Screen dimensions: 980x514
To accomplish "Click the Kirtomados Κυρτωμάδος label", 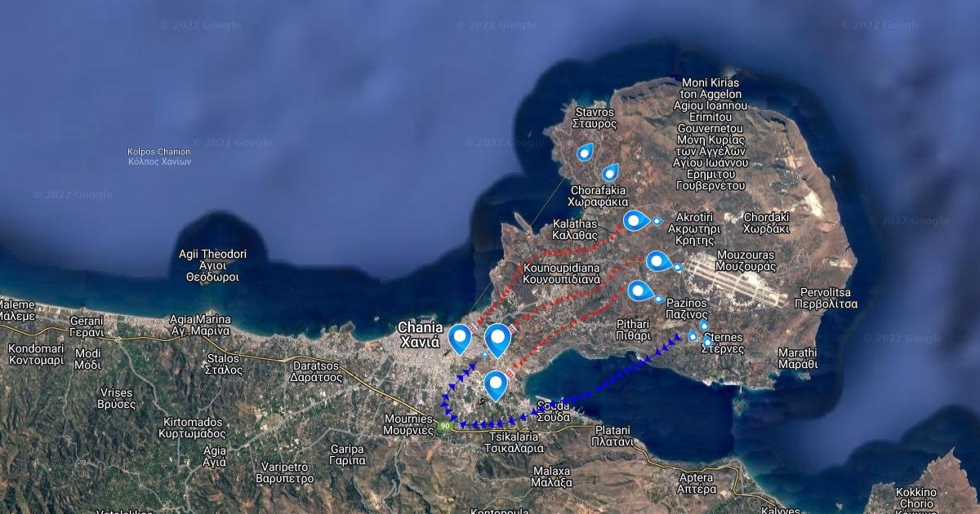I will [192, 428].
